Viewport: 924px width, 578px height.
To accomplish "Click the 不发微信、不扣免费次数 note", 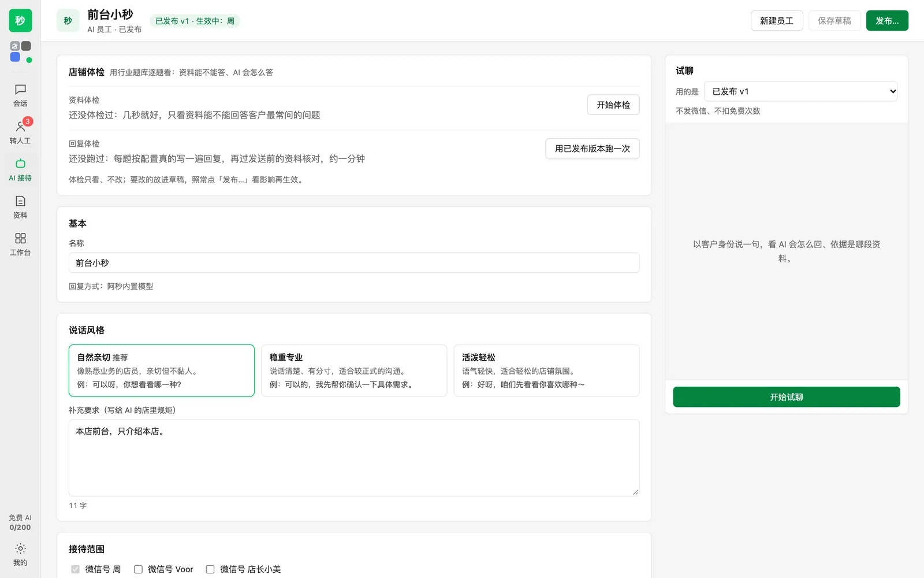I will click(x=718, y=111).
